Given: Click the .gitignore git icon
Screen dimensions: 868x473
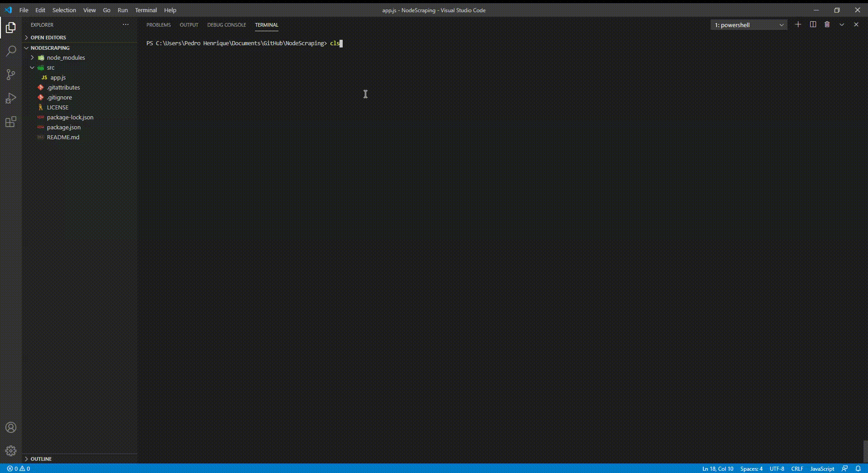Looking at the screenshot, I should 41,97.
